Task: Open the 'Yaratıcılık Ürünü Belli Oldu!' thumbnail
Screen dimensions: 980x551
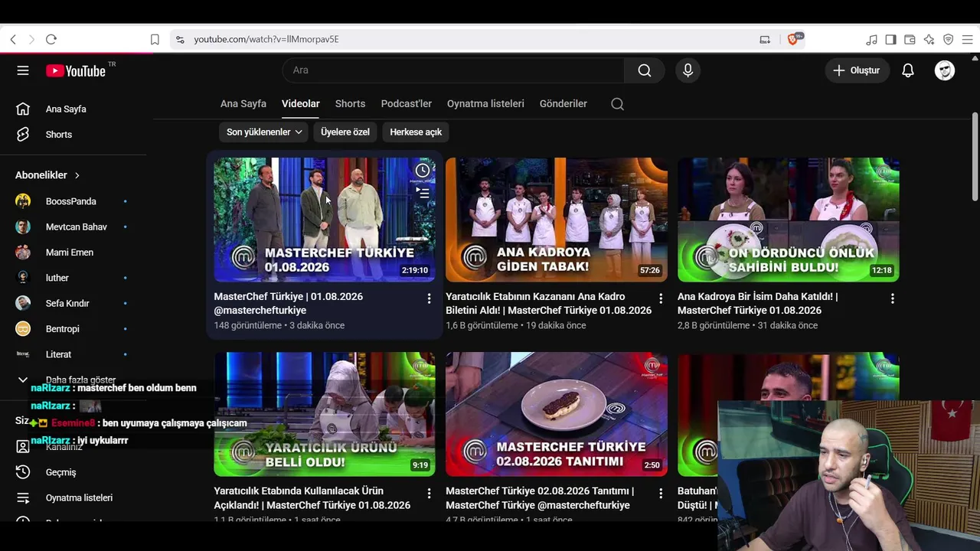Action: click(325, 414)
